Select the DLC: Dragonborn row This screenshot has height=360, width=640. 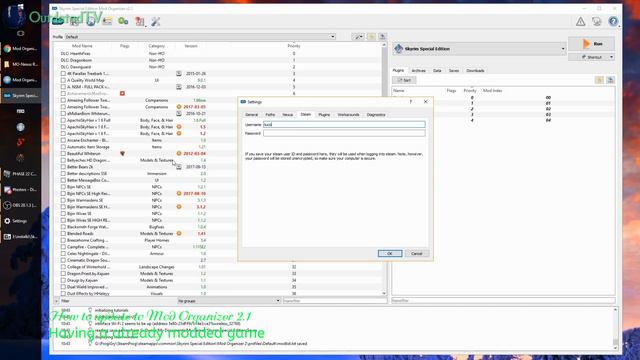pyautogui.click(x=218, y=60)
